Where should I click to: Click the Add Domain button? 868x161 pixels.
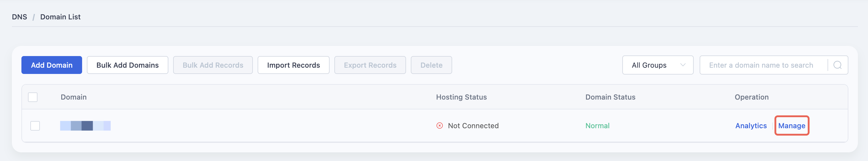point(51,65)
